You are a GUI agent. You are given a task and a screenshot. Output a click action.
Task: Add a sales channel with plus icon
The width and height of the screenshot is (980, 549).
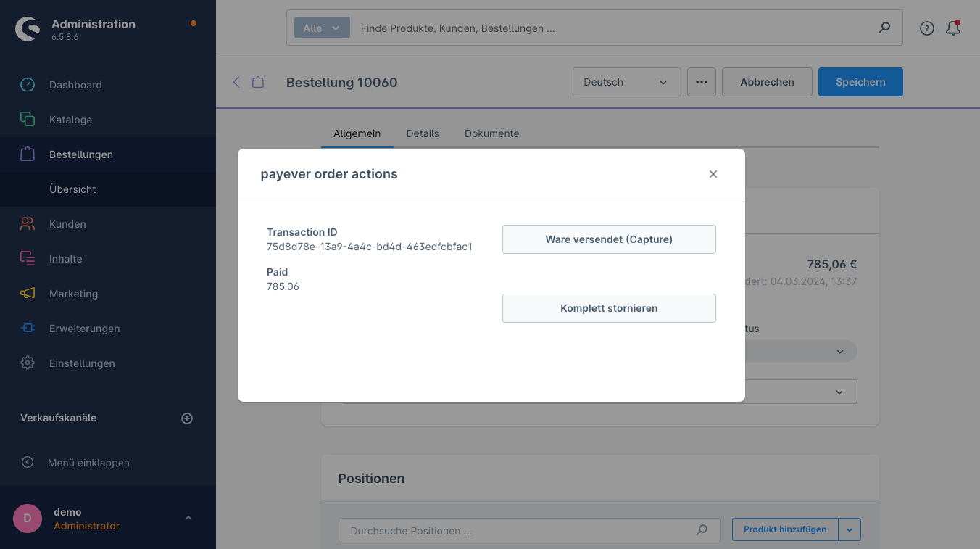(x=187, y=418)
